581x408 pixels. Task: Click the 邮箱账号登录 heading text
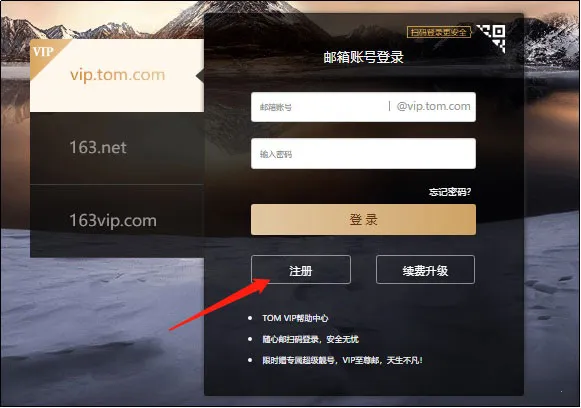(363, 57)
